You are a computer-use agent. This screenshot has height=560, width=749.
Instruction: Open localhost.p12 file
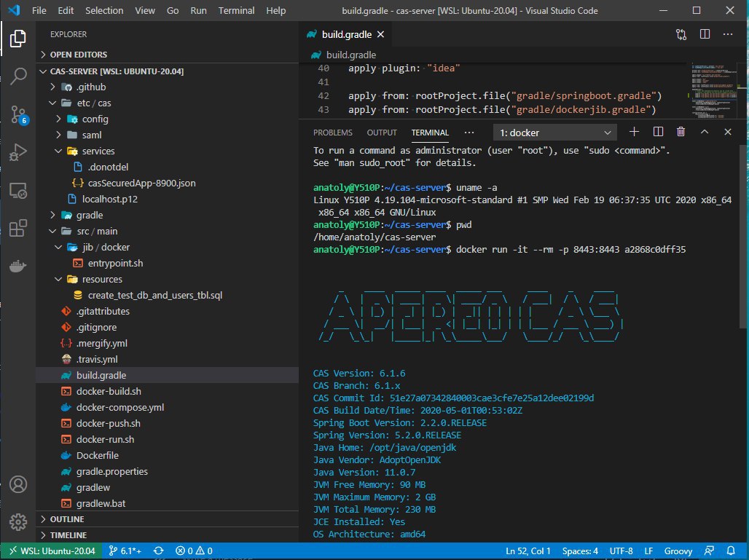click(167, 199)
